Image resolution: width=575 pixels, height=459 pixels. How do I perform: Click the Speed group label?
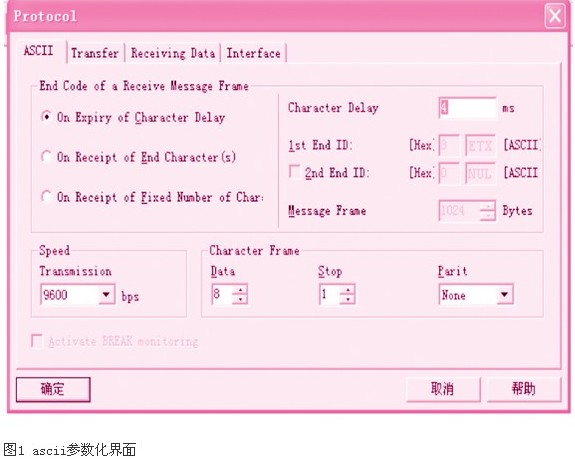(x=54, y=251)
